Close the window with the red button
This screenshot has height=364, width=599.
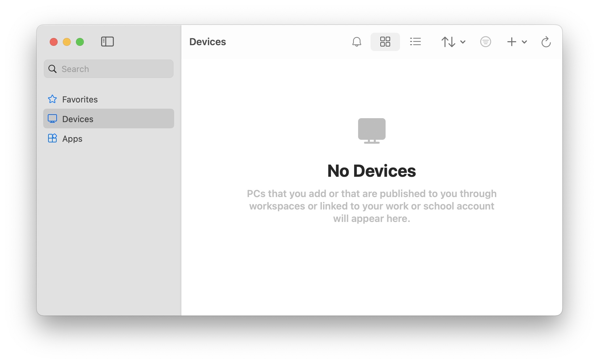click(x=54, y=42)
